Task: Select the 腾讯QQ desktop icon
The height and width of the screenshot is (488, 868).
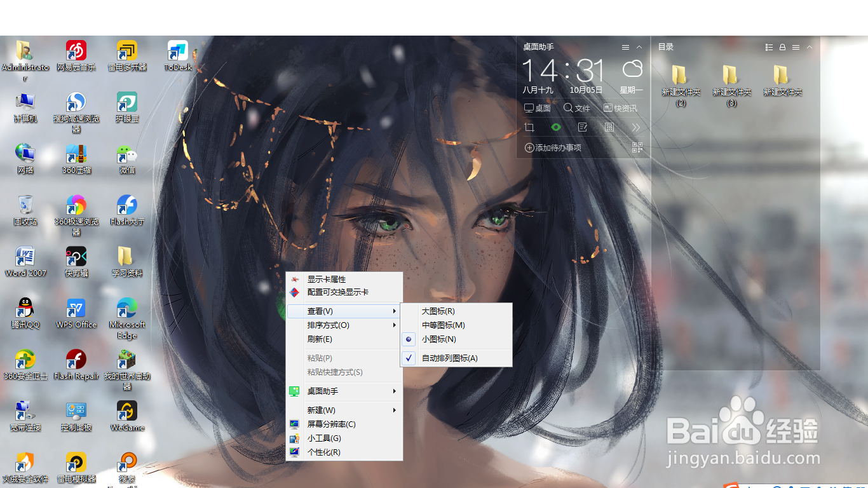Action: point(25,313)
